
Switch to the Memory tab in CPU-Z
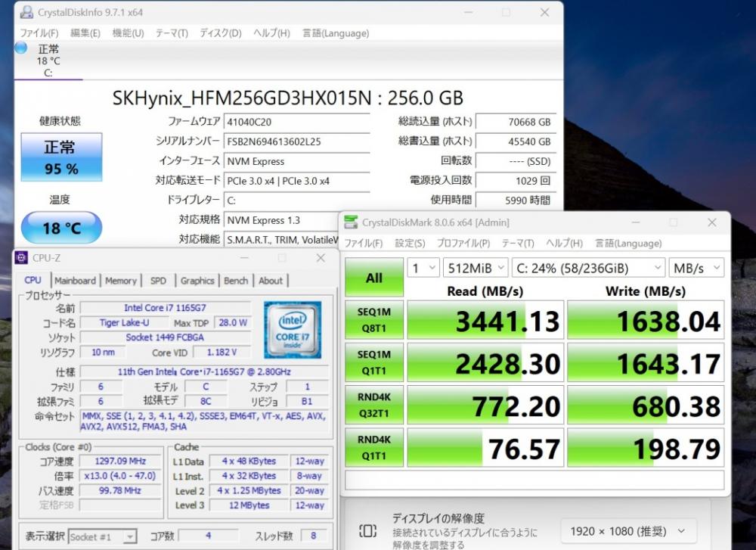point(120,281)
